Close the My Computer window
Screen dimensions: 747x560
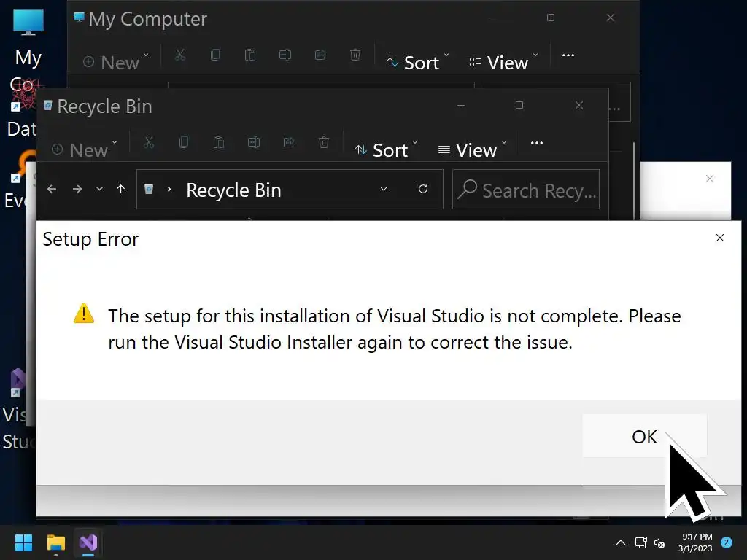click(611, 17)
